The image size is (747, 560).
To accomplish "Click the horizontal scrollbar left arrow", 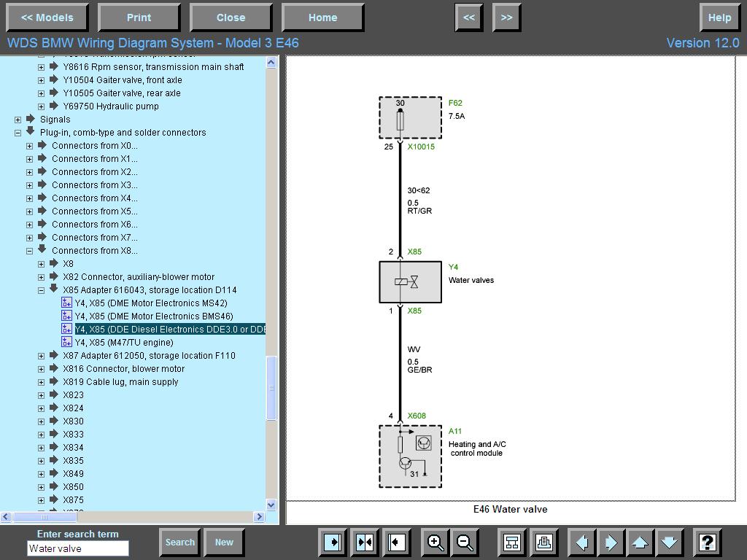I will pyautogui.click(x=6, y=517).
